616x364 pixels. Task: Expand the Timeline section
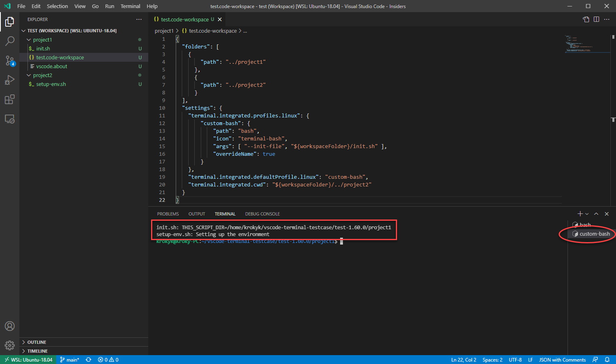84,351
